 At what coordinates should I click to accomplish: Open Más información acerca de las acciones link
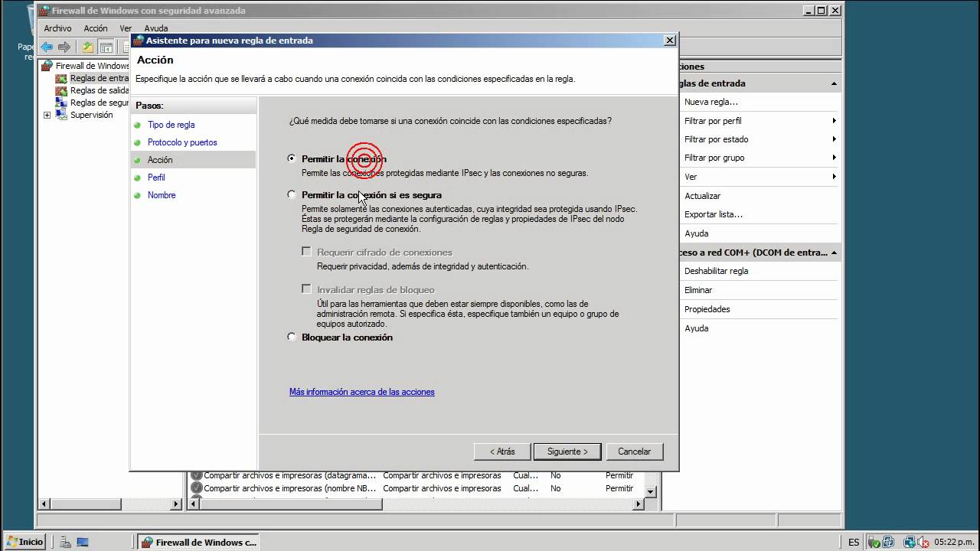point(361,392)
